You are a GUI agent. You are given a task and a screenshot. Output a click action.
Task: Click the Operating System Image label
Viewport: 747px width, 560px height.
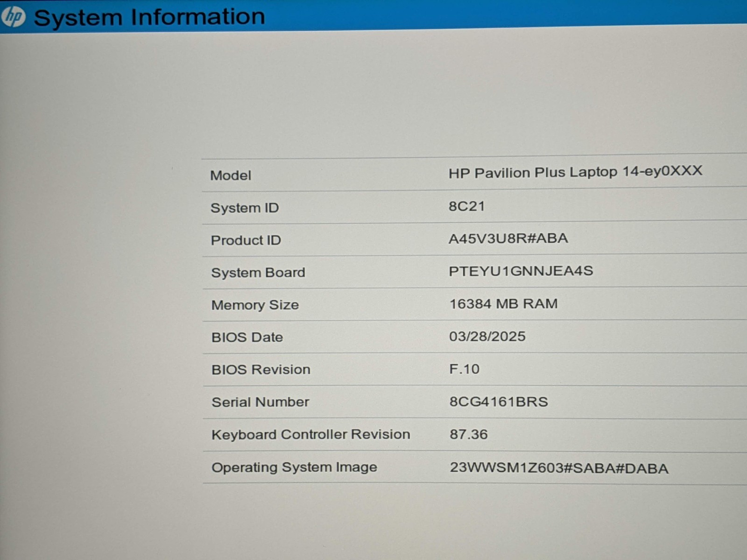coord(295,468)
